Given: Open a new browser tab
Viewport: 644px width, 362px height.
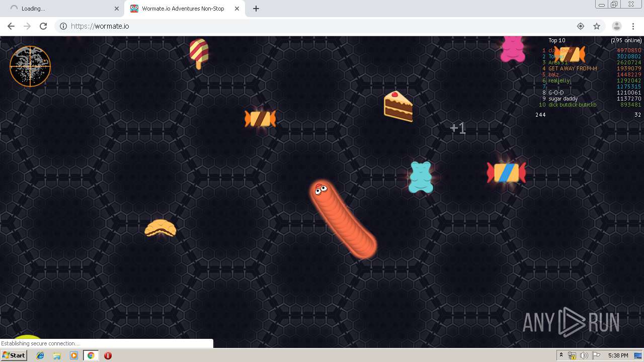Looking at the screenshot, I should (x=256, y=9).
